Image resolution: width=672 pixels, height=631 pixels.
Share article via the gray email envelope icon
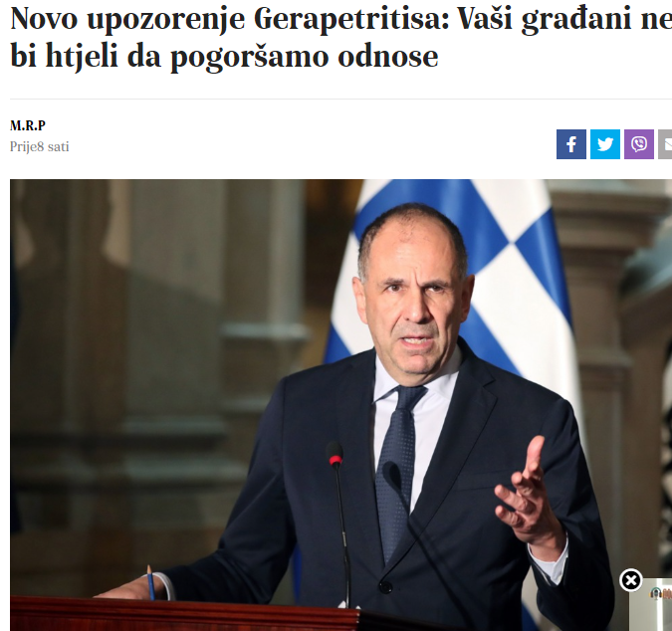(x=665, y=144)
